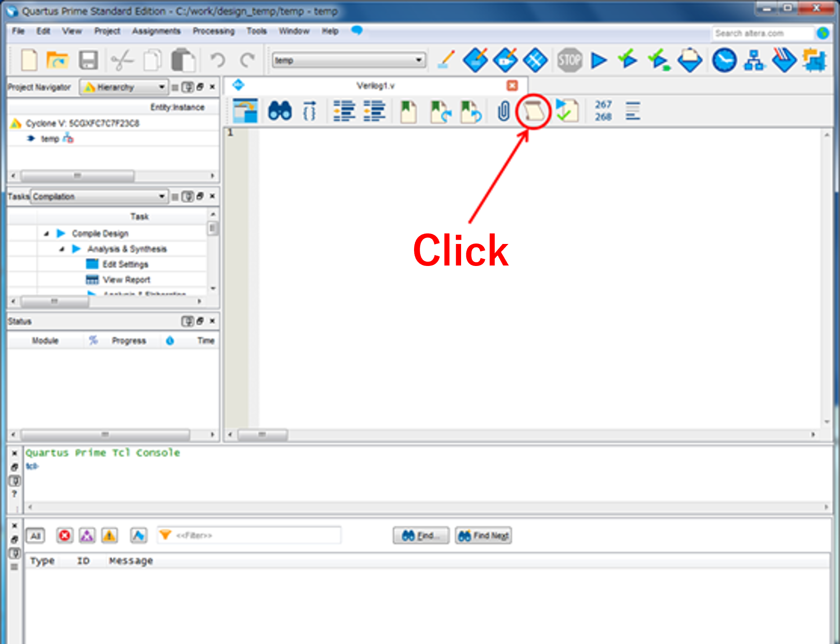
Task: Click the matching braces icon in editor toolbar
Action: pos(309,111)
